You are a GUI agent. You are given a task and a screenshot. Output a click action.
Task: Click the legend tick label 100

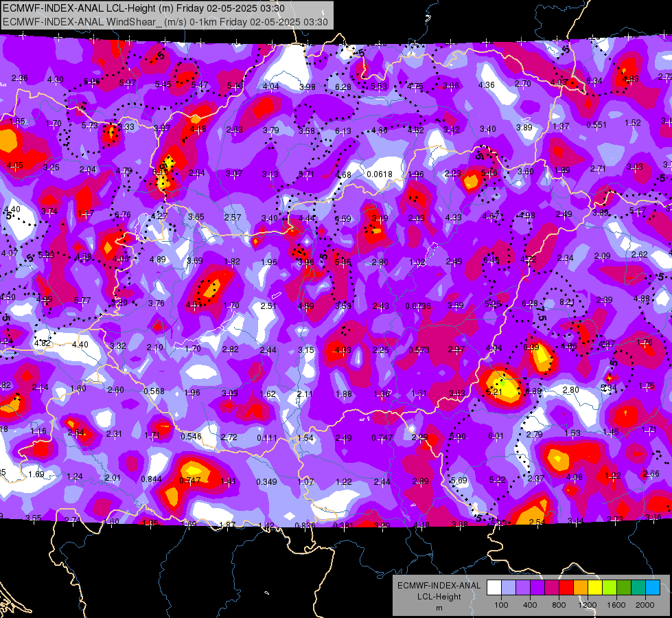(x=501, y=605)
